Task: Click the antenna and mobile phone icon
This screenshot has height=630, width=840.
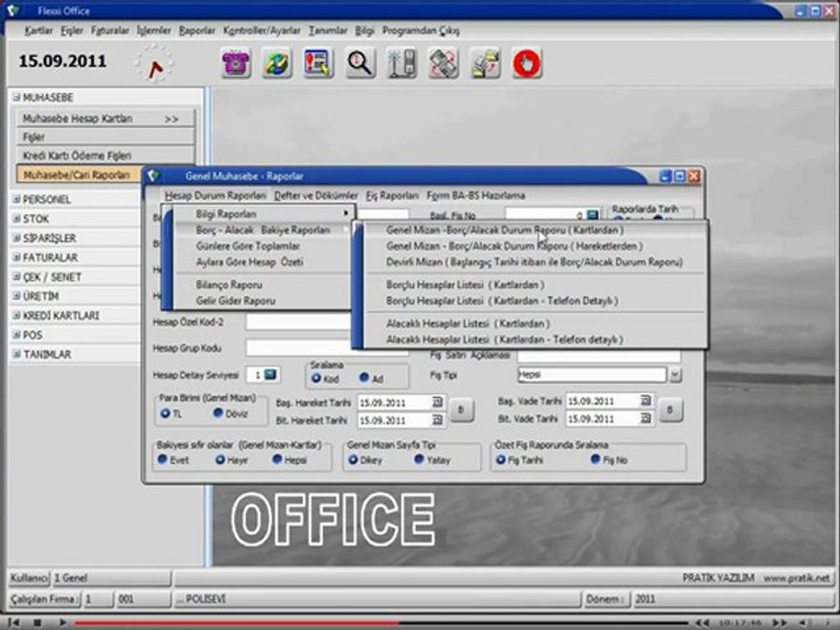Action: pyautogui.click(x=402, y=63)
